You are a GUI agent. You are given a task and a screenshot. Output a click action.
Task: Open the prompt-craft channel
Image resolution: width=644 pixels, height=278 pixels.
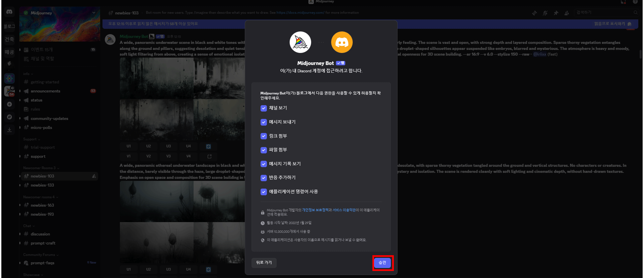pyautogui.click(x=59, y=243)
